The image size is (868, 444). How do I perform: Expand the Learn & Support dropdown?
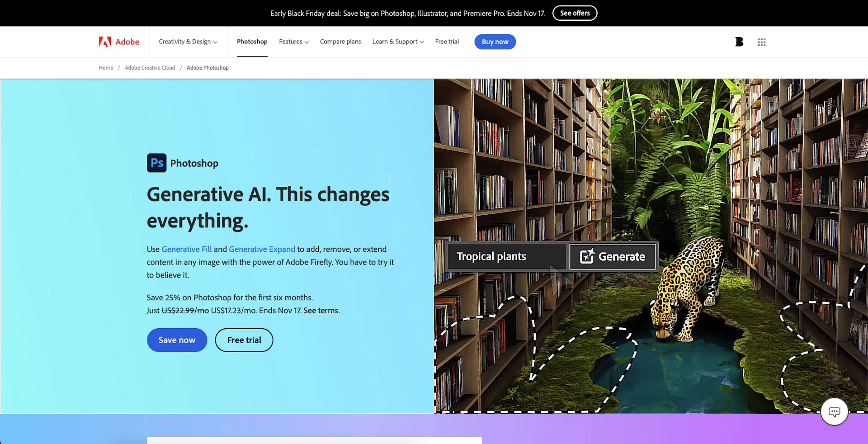pyautogui.click(x=398, y=42)
